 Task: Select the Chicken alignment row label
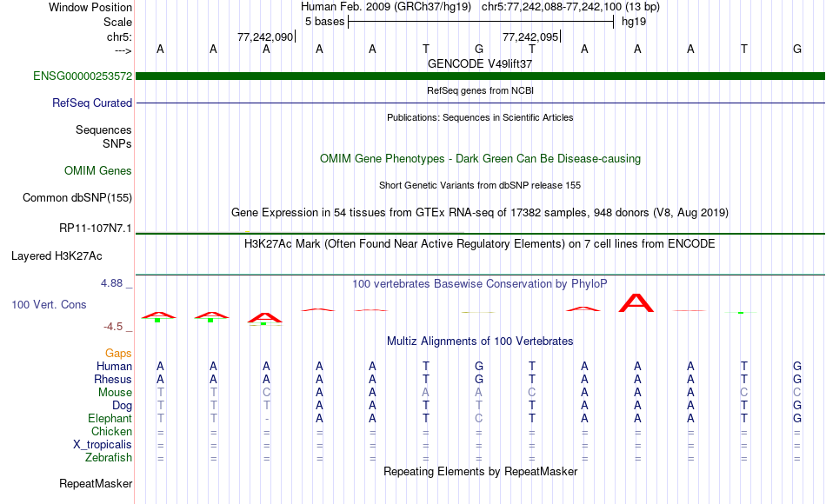[x=111, y=431]
